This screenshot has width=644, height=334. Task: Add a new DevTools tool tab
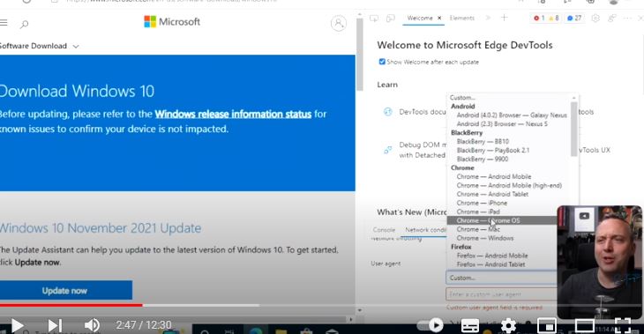click(x=505, y=18)
